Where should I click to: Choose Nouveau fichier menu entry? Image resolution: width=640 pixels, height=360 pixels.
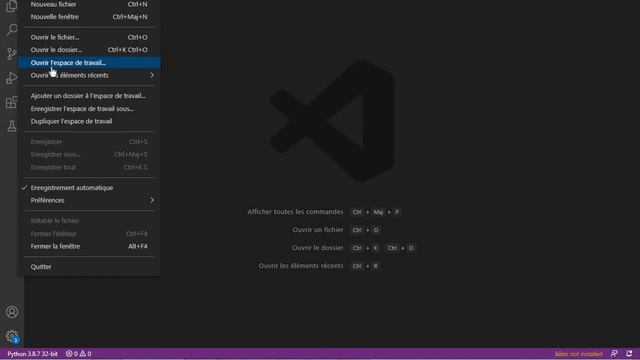coord(89,4)
